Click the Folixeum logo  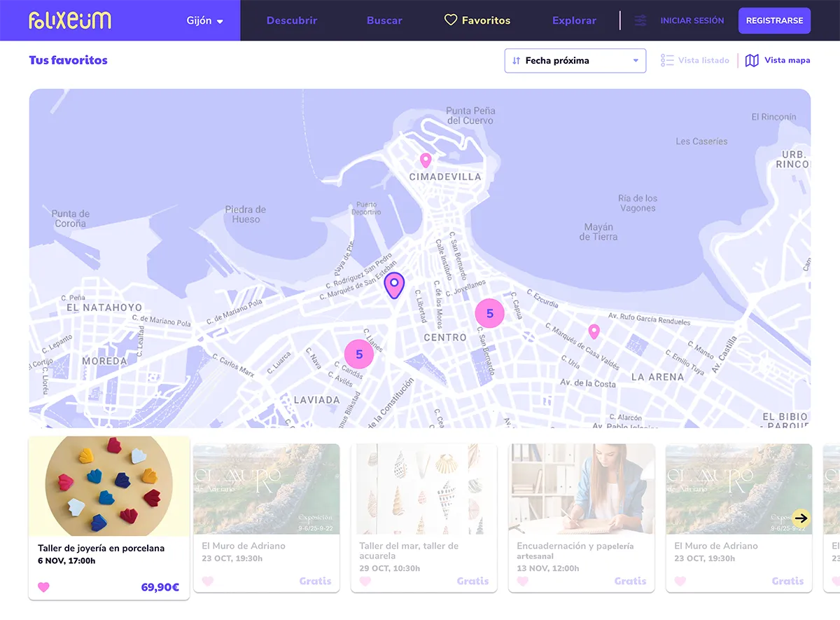click(x=70, y=20)
